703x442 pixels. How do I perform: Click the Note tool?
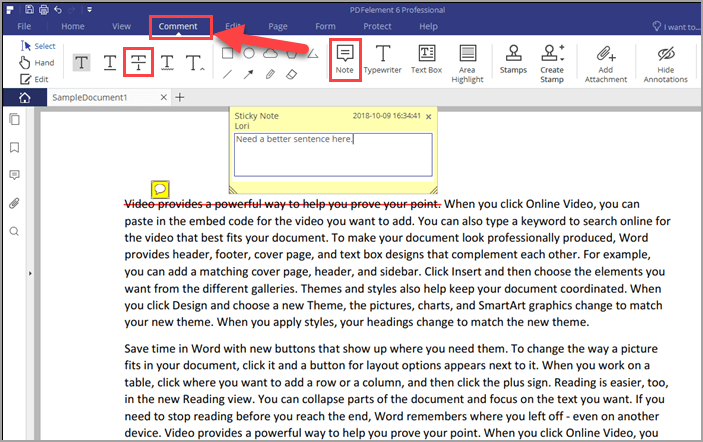coord(345,60)
